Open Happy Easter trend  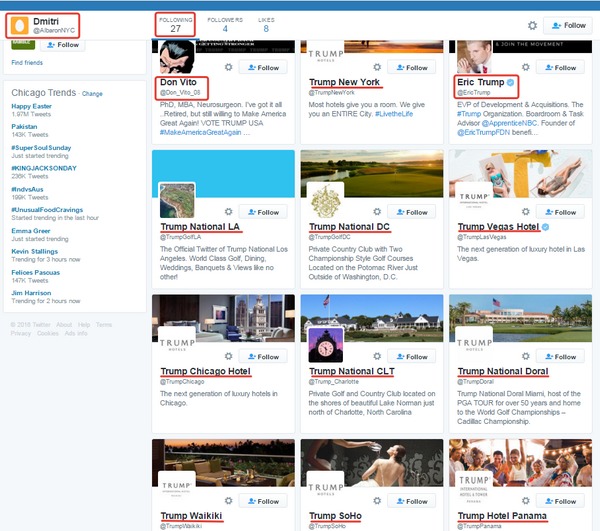tap(31, 106)
